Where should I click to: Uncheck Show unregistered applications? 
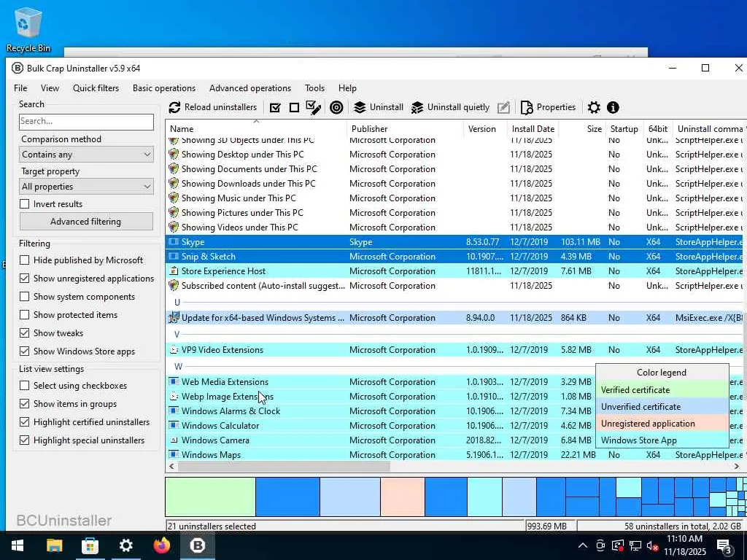pos(25,278)
